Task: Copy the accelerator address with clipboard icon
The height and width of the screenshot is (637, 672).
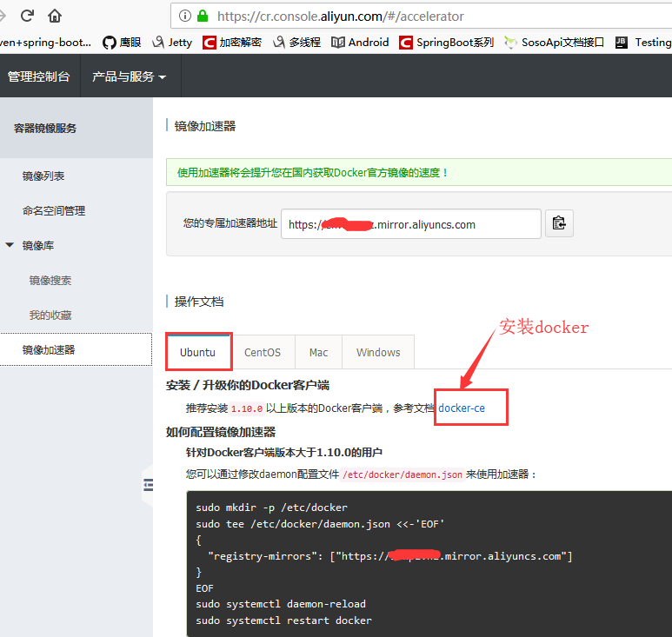Action: 559,223
